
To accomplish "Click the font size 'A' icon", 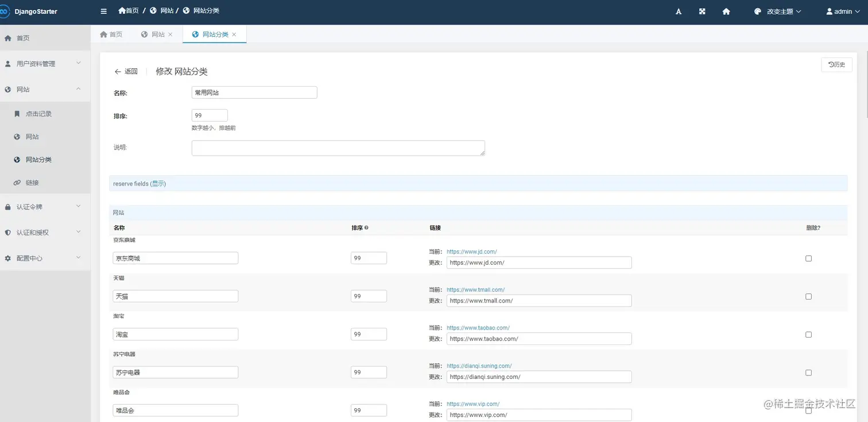I will pyautogui.click(x=679, y=11).
